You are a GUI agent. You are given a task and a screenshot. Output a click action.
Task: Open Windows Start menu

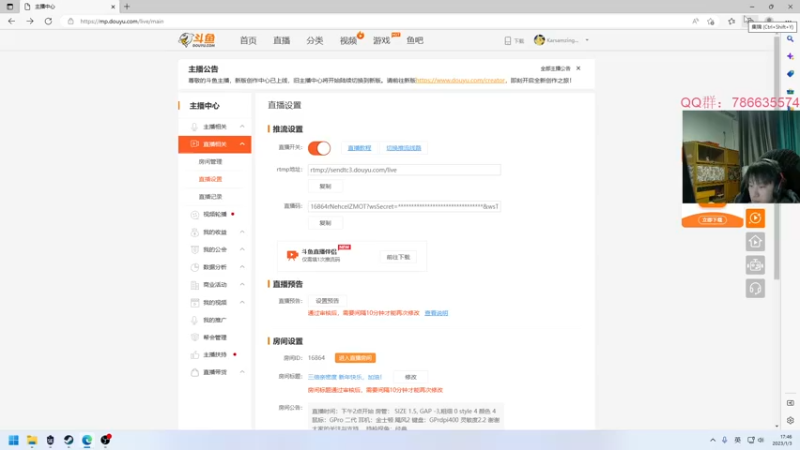tap(14, 440)
